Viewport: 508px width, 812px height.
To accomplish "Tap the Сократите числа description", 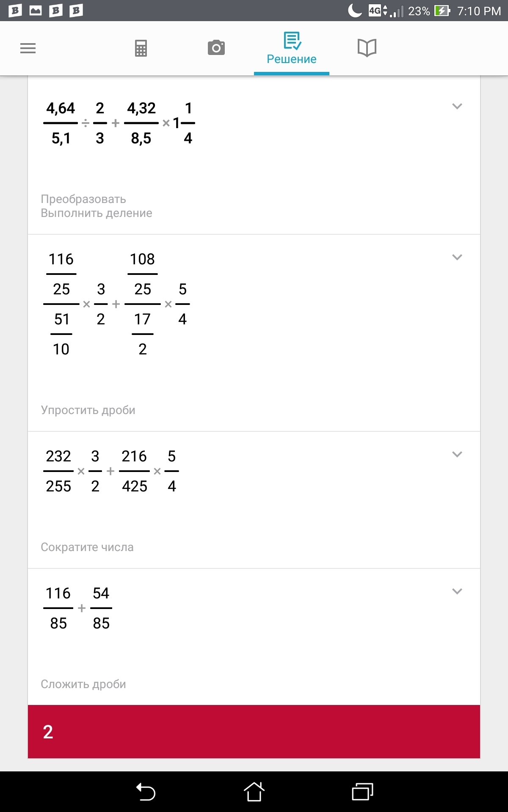I will (87, 547).
